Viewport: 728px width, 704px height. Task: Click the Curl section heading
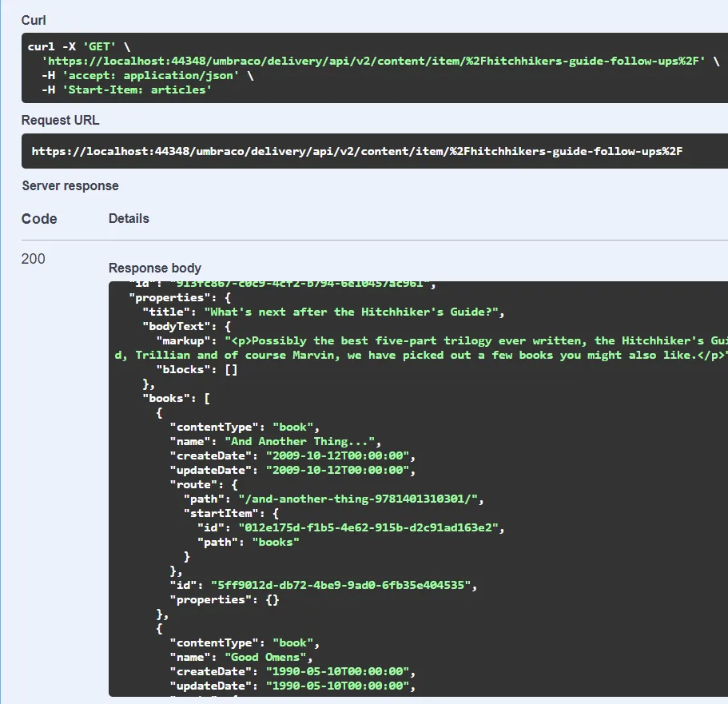(x=34, y=20)
